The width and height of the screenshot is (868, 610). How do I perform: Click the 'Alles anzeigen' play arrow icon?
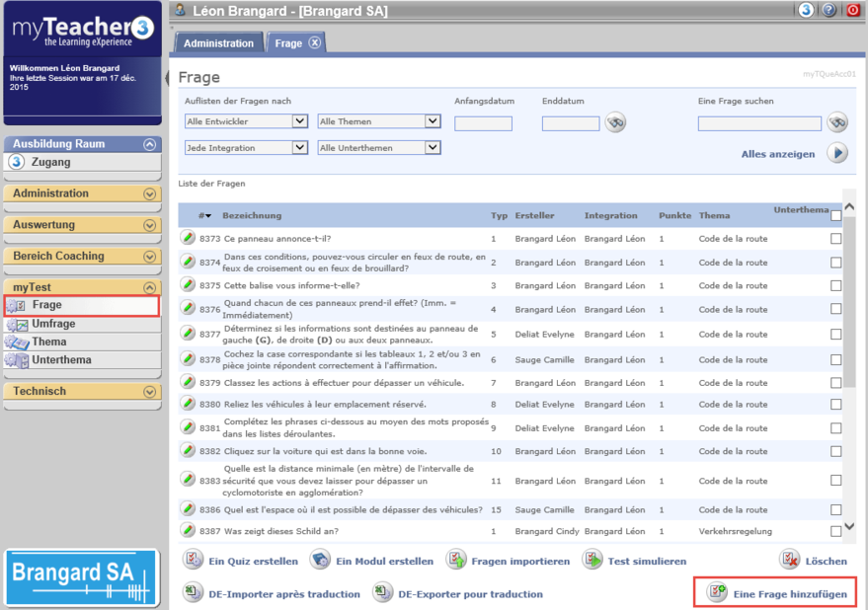coord(837,153)
